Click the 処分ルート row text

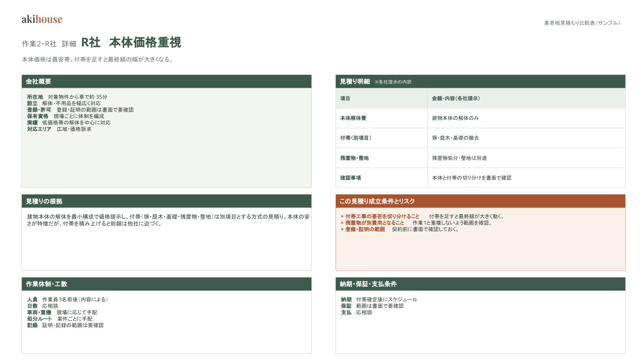[x=59, y=319]
